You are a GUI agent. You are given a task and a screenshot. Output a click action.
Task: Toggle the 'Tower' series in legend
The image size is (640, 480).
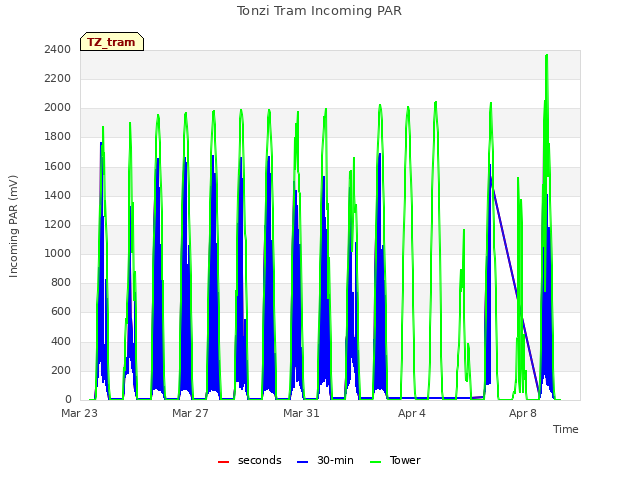(395, 460)
